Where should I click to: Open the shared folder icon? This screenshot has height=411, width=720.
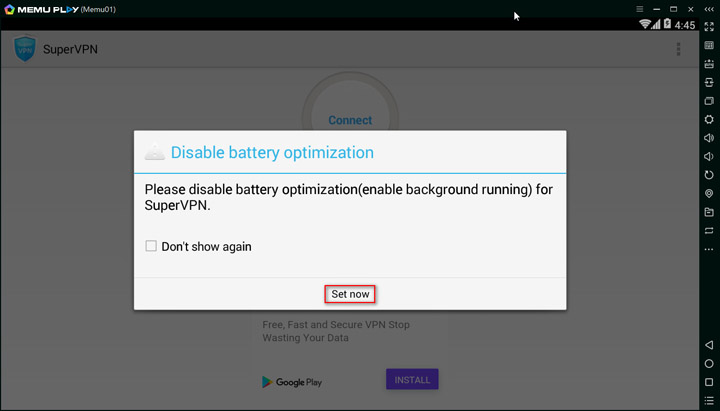coord(709,212)
